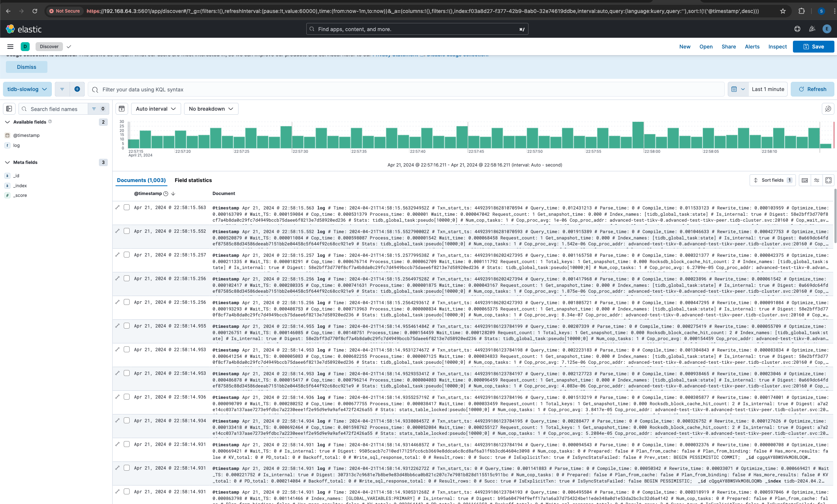Viewport: 837px width, 504px height.
Task: Open the hamburger navigation menu
Action: [10, 47]
